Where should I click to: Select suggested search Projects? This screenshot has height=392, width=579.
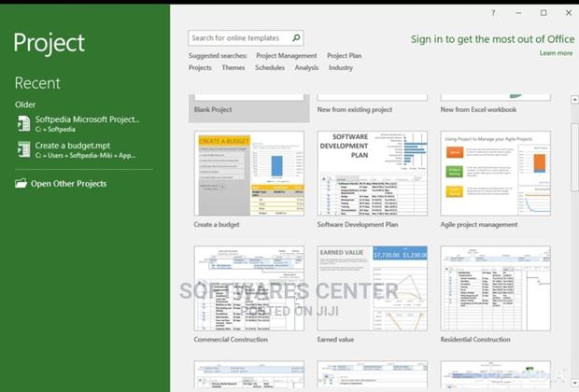click(200, 68)
